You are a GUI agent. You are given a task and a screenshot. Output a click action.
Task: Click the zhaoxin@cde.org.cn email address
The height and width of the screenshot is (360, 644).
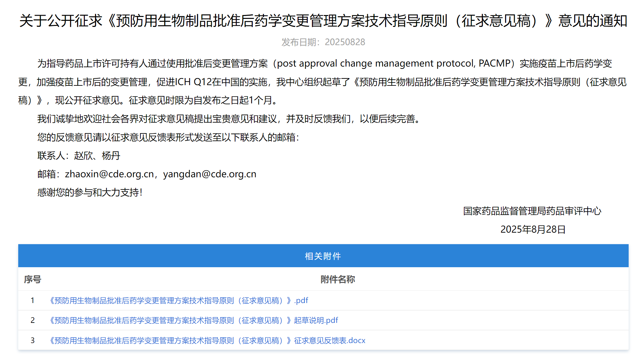(109, 174)
